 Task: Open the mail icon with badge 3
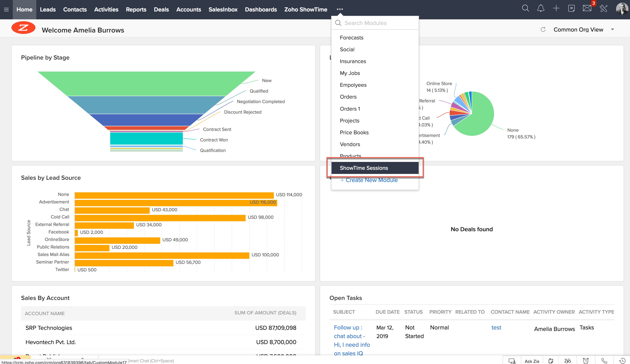(587, 8)
